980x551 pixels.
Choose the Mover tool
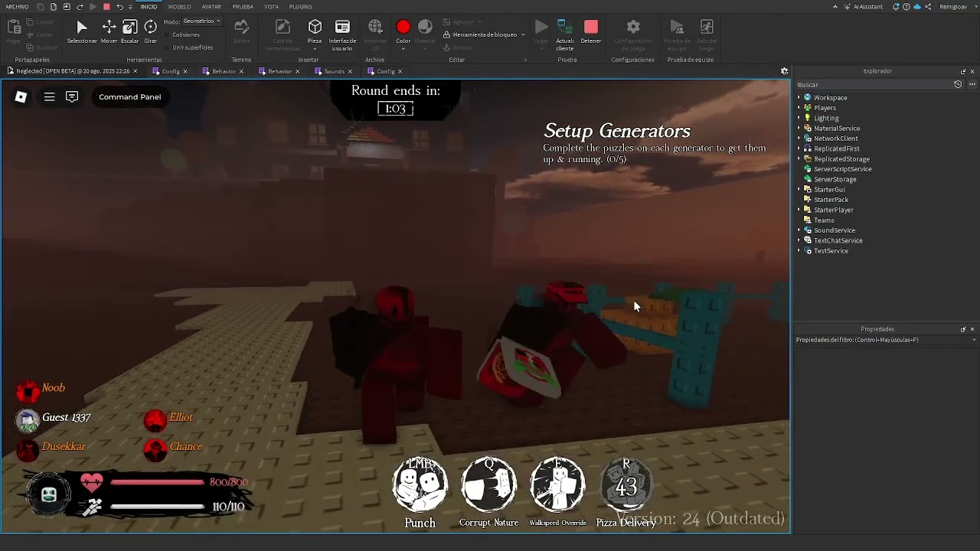coord(109,31)
